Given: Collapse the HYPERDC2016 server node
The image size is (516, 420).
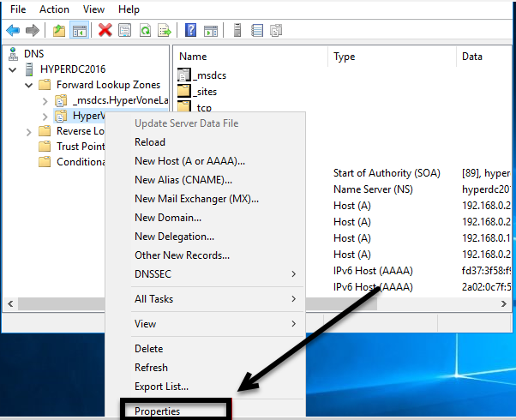Looking at the screenshot, I should [13, 69].
